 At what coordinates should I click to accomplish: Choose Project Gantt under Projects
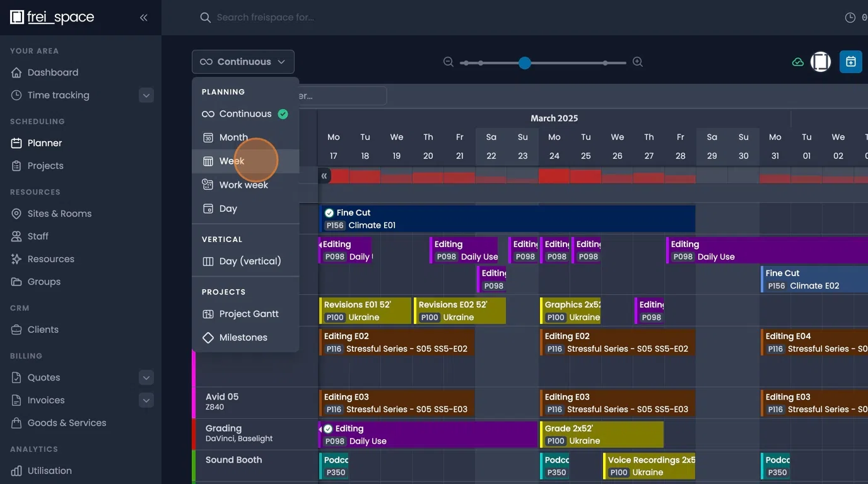click(247, 313)
